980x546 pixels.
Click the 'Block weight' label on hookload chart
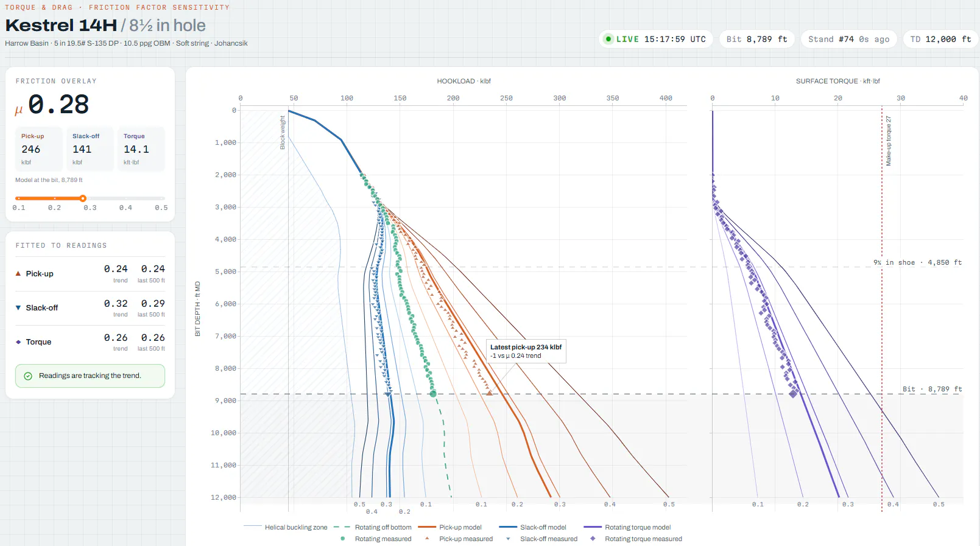283,133
